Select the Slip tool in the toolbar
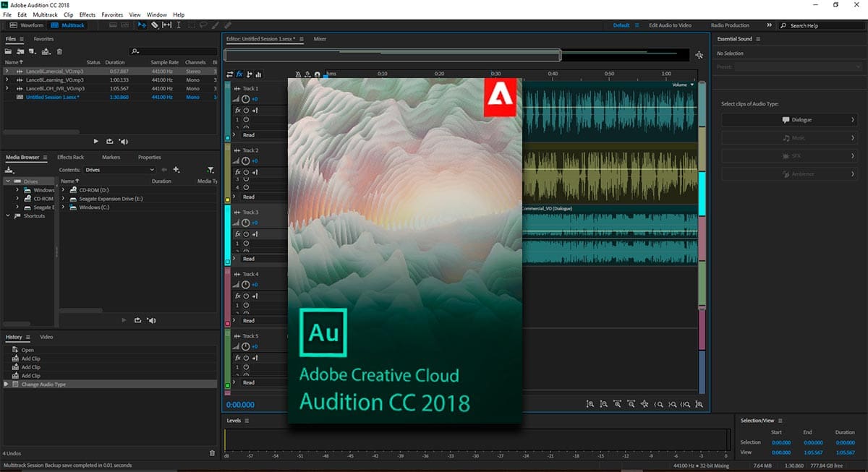Screen dimensions: 868x472 pyautogui.click(x=166, y=25)
